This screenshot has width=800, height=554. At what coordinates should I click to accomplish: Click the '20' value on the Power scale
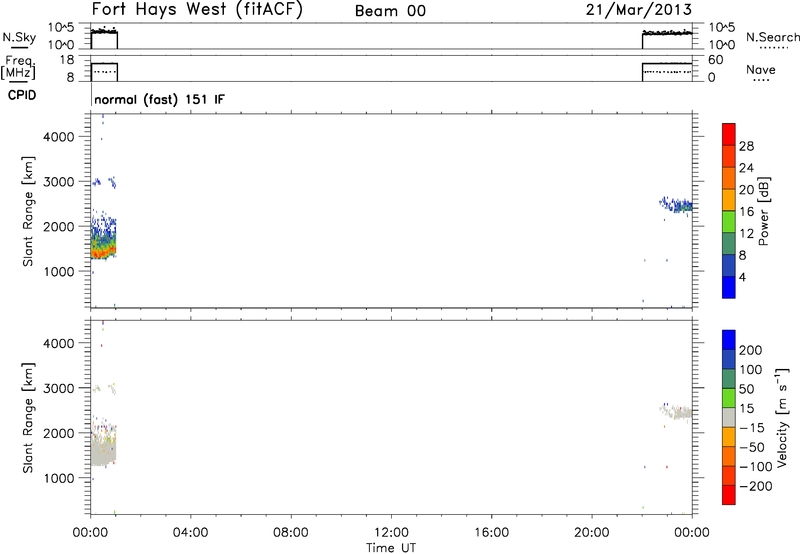[746, 190]
